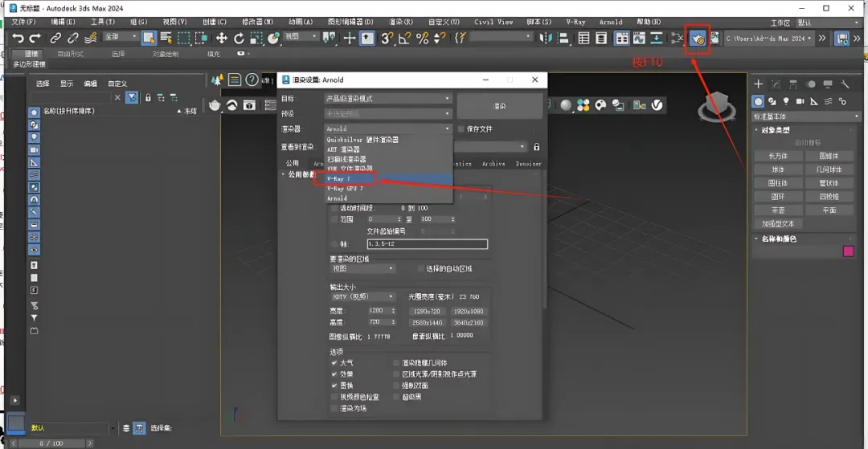Screen dimensions: 868x449
Task: Open the 要渲染的区域 视图 dropdown
Action: click(362, 269)
